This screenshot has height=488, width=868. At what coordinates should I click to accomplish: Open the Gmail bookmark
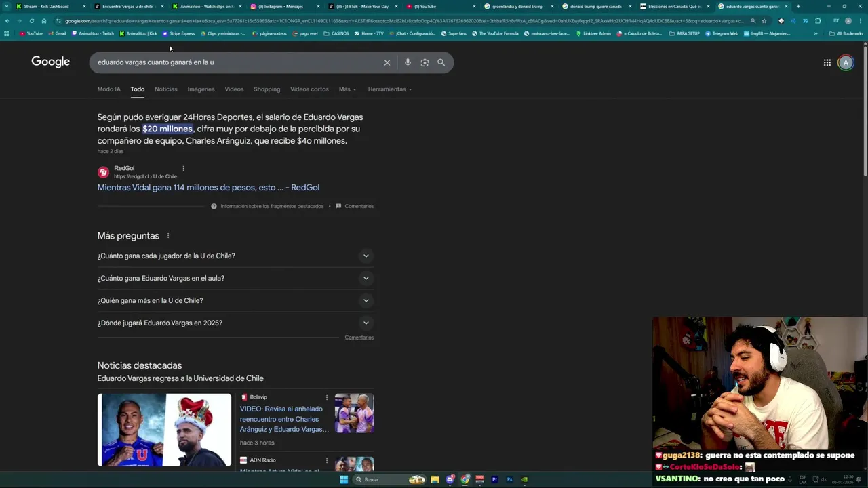click(x=58, y=33)
